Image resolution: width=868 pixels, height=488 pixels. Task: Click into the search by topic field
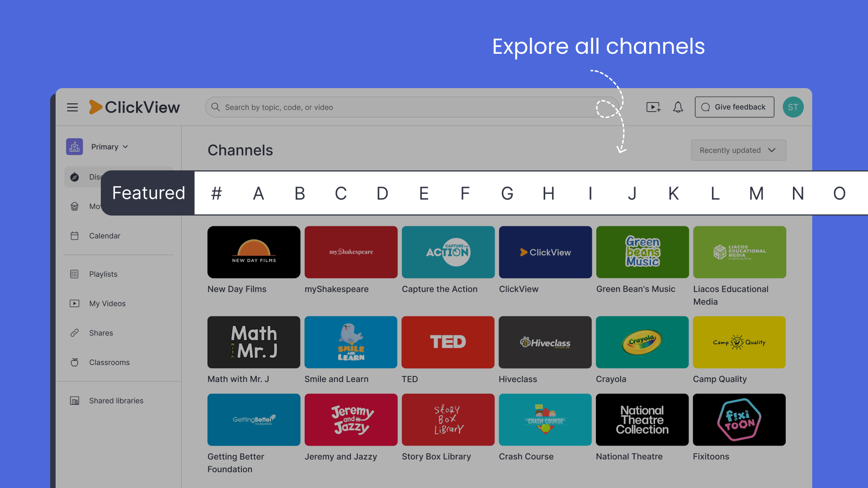(412, 107)
